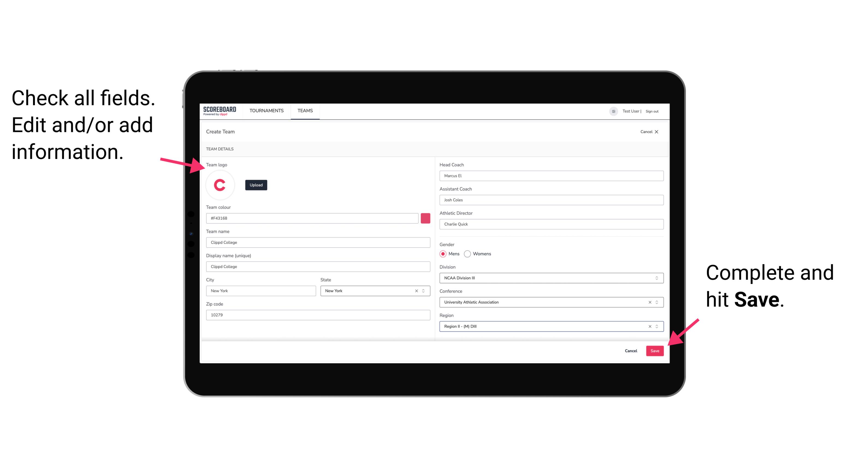Switch to the TEAMS tab
The width and height of the screenshot is (868, 467).
point(305,111)
